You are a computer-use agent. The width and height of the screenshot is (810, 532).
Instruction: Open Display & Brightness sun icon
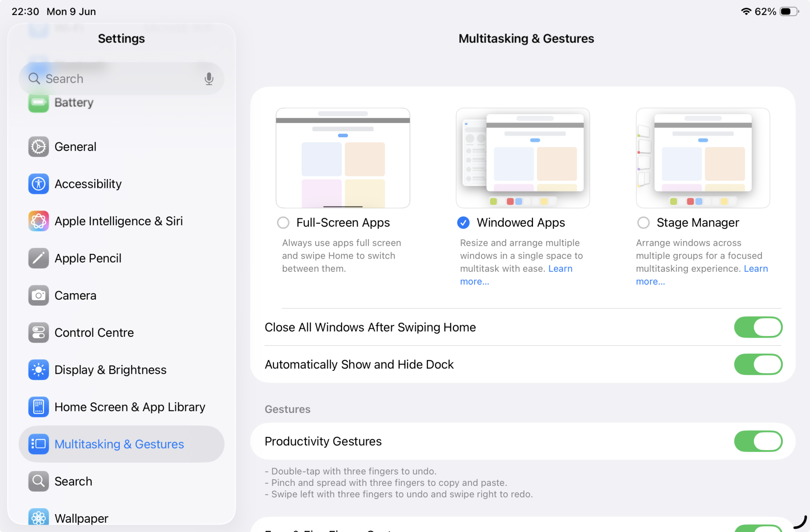pyautogui.click(x=38, y=370)
